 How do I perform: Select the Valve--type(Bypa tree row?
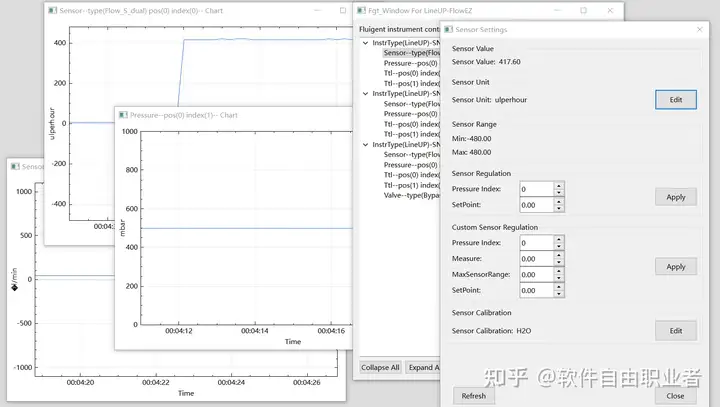(x=411, y=195)
